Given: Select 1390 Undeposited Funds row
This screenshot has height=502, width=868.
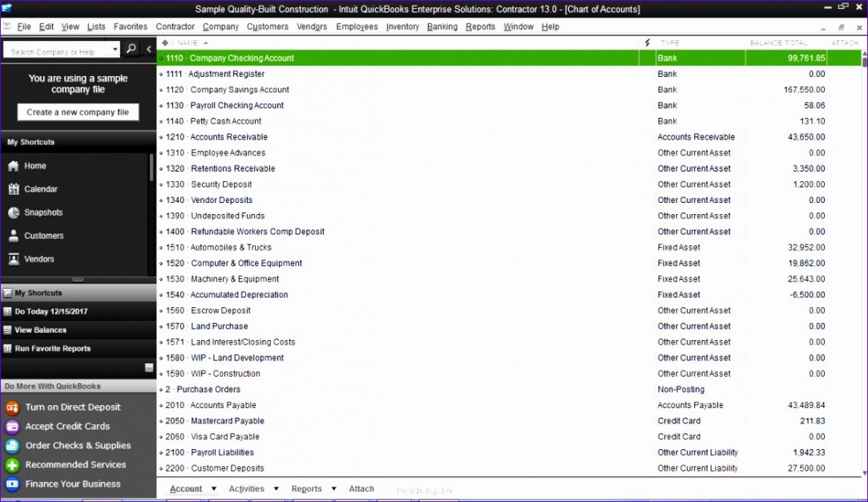Looking at the screenshot, I should click(509, 216).
